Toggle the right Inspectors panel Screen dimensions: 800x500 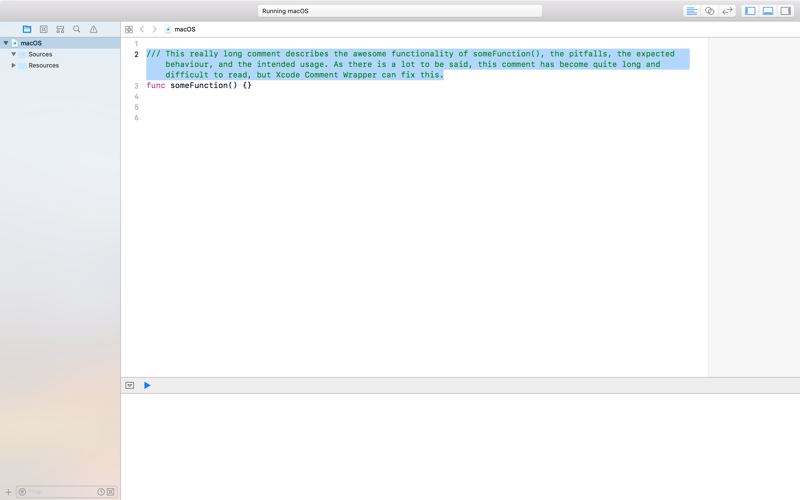coord(786,11)
